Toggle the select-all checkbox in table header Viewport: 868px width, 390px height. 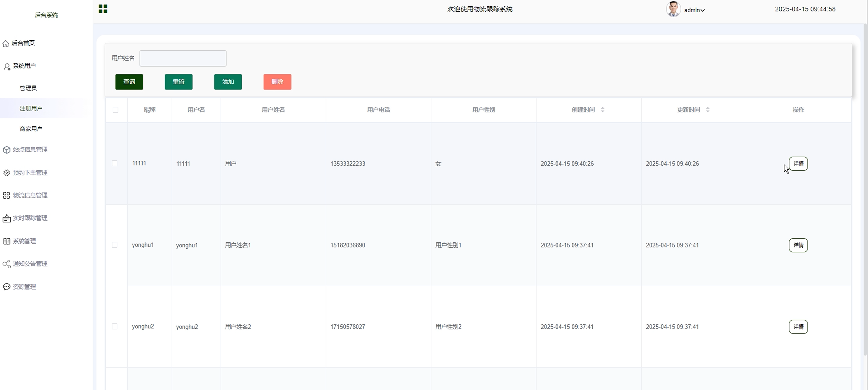tap(115, 110)
